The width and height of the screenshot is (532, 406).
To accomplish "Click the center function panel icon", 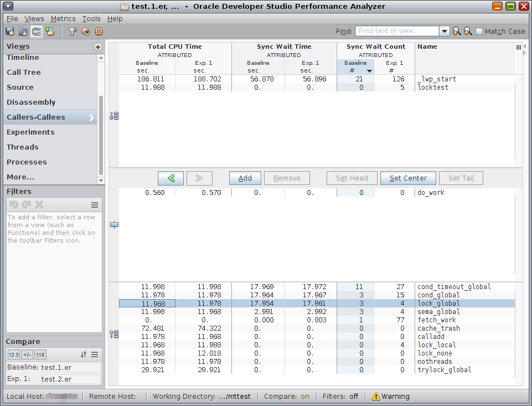I will [115, 224].
